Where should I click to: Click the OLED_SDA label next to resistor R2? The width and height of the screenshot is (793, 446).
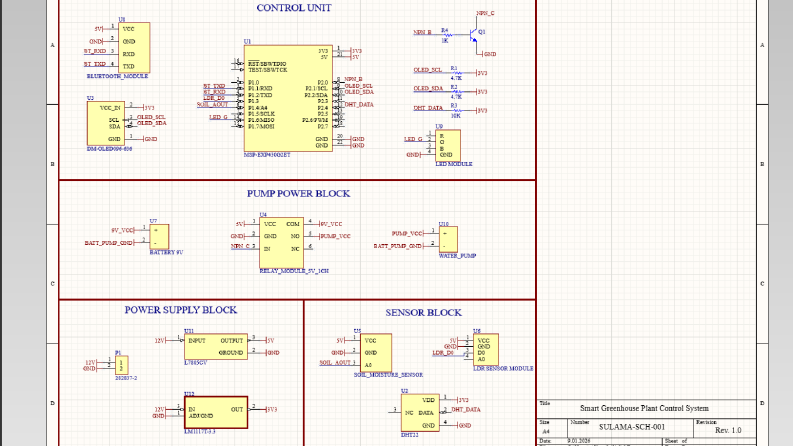tap(428, 88)
